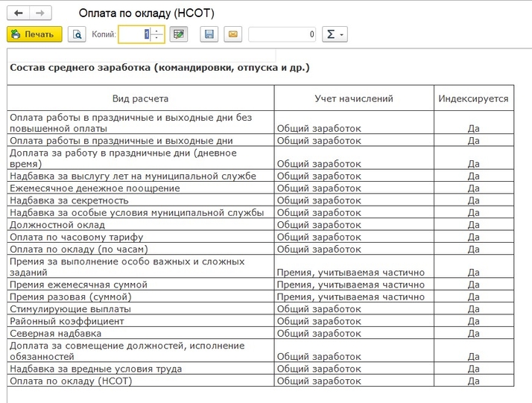
Task: Click the forward navigation arrow
Action: point(40,13)
